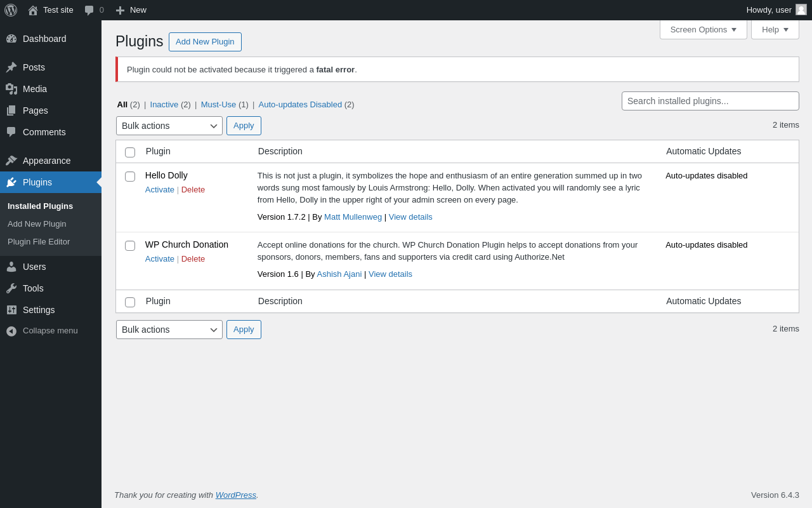The width and height of the screenshot is (812, 508).
Task: Expand the Help panel
Action: pyautogui.click(x=775, y=29)
